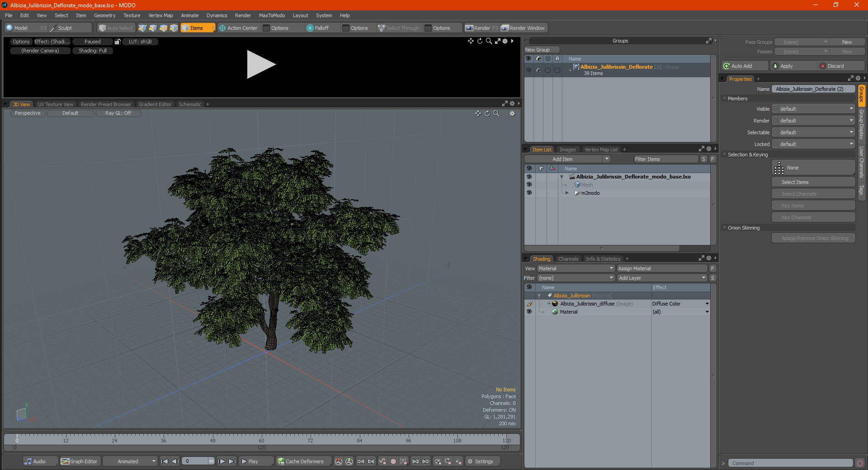Screen dimensions: 868x470
Task: Open Vertex Map menu
Action: (160, 15)
